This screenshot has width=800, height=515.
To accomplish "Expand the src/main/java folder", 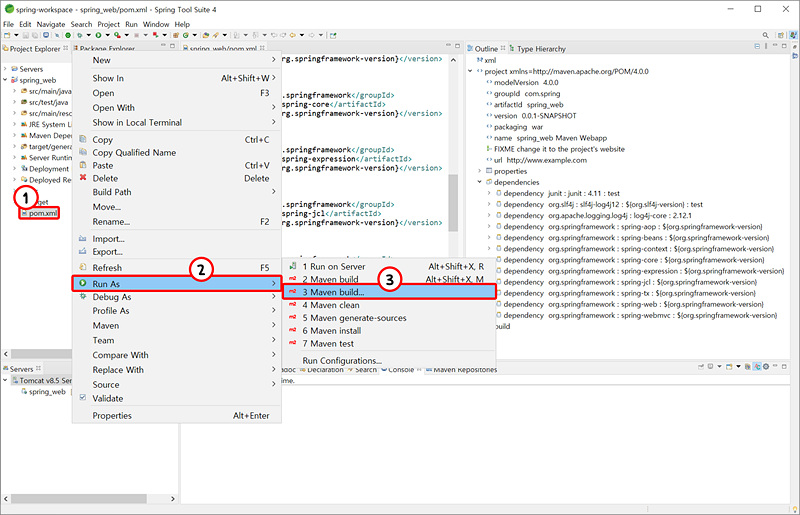I will click(14, 91).
